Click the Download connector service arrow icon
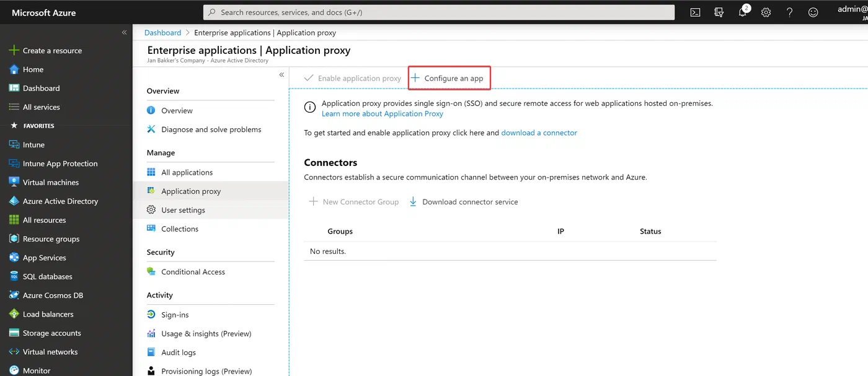868x376 pixels. coord(413,202)
